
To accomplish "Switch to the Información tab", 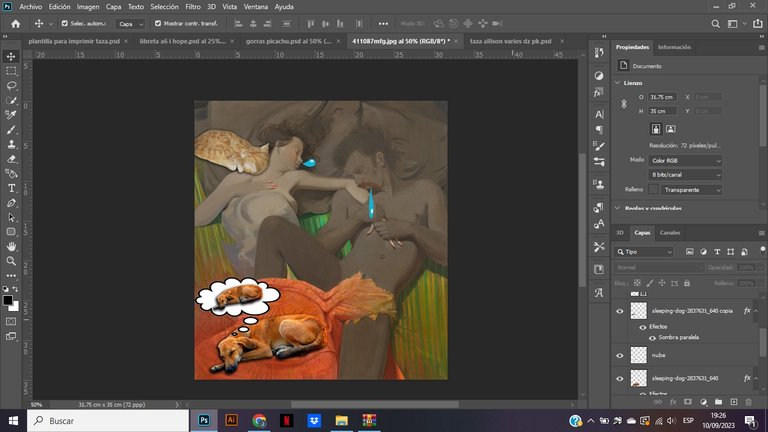I will 674,47.
